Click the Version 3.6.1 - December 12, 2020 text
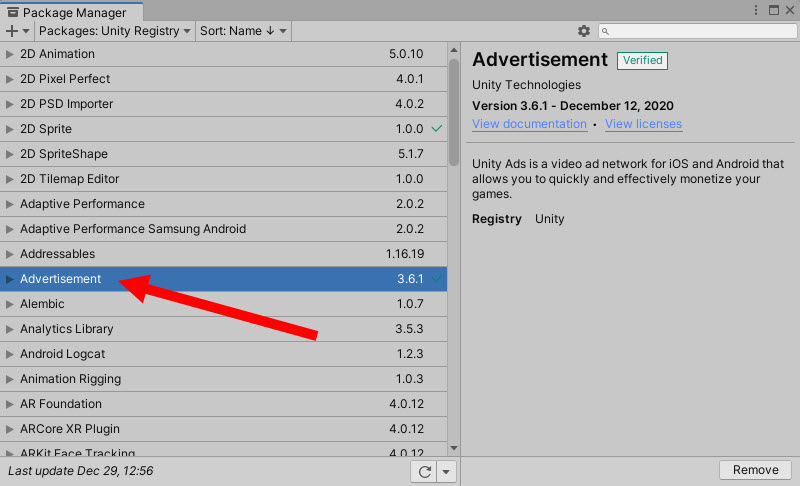Image resolution: width=800 pixels, height=486 pixels. click(x=572, y=106)
